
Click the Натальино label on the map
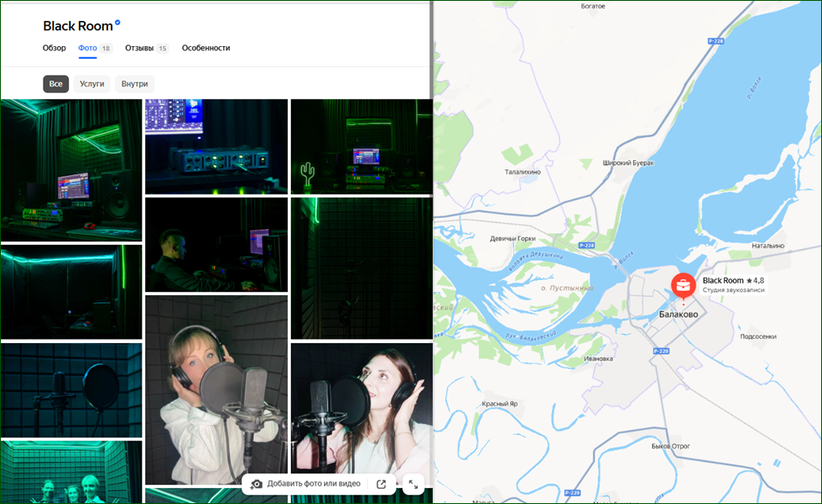coord(768,245)
